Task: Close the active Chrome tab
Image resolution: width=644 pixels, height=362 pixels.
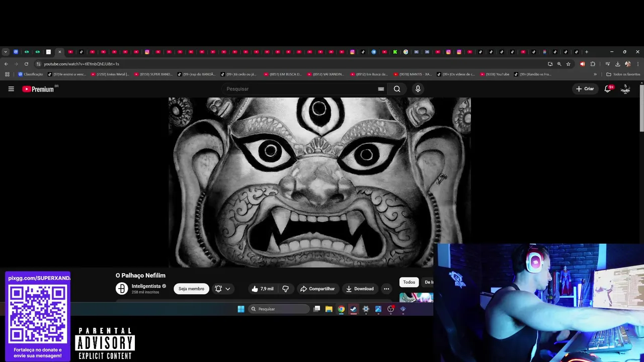Action: click(x=59, y=52)
